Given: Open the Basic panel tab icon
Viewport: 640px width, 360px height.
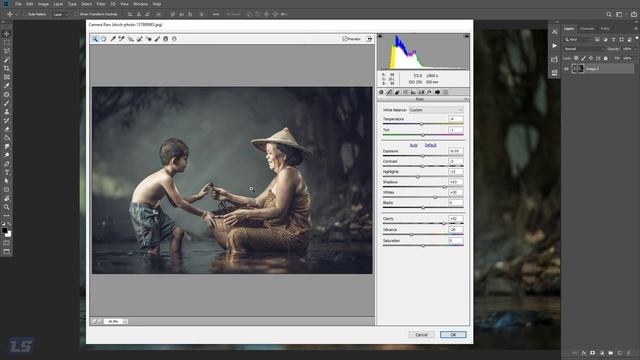Looking at the screenshot, I should [x=381, y=92].
